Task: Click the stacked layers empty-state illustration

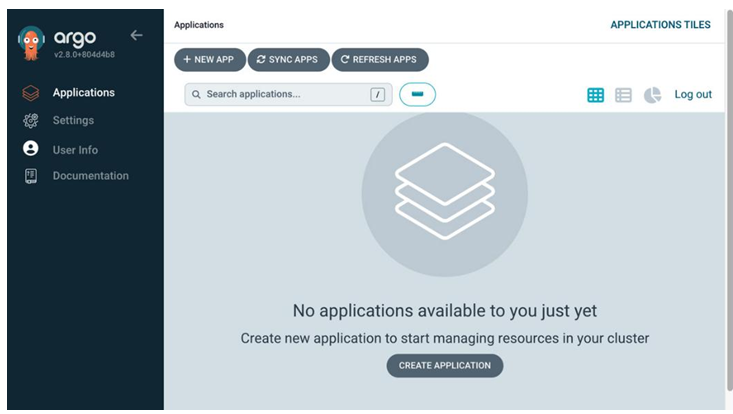Action: pyautogui.click(x=445, y=194)
